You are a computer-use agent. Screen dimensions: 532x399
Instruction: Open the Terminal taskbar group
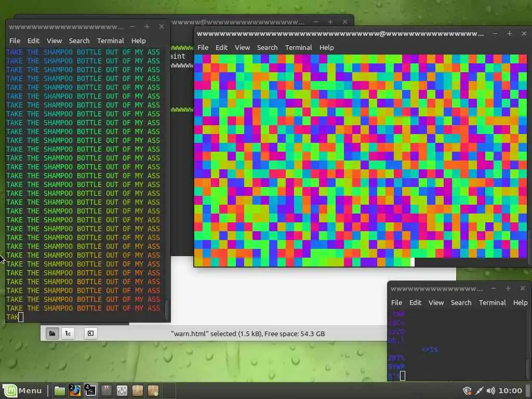[90, 391]
